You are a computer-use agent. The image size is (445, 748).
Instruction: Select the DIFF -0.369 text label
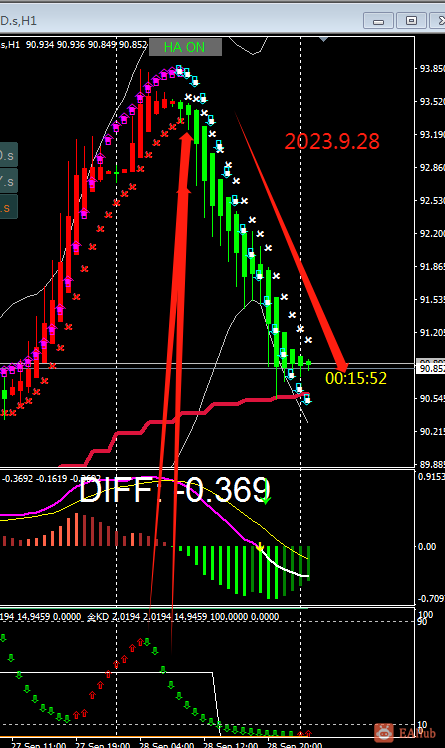[x=175, y=490]
